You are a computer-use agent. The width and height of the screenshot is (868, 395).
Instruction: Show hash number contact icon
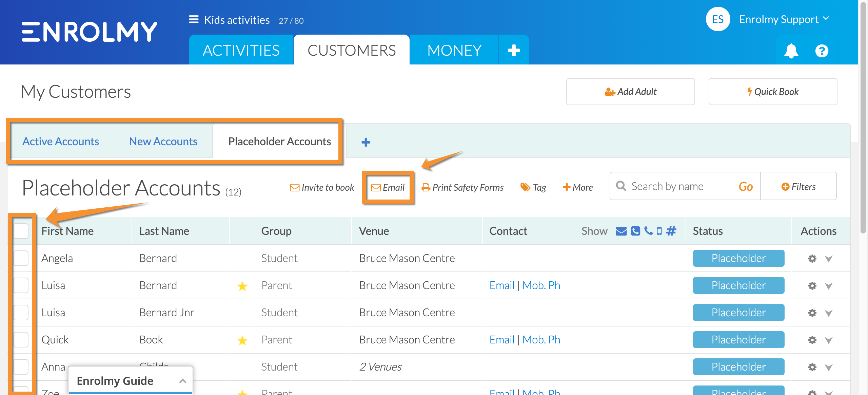[x=671, y=231]
